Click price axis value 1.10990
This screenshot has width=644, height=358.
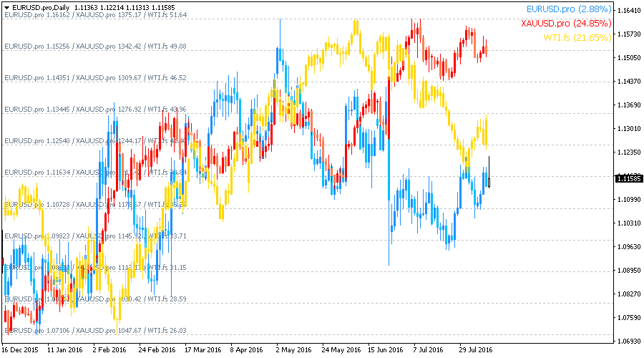(x=629, y=200)
